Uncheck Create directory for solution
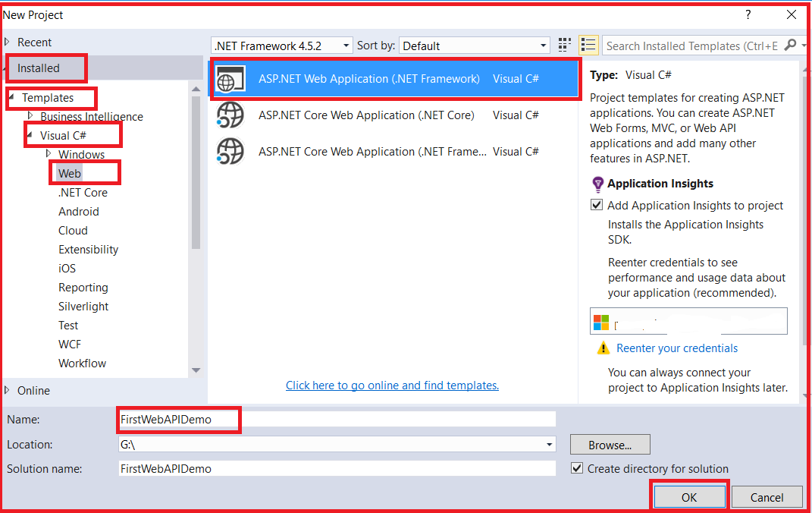 point(578,468)
